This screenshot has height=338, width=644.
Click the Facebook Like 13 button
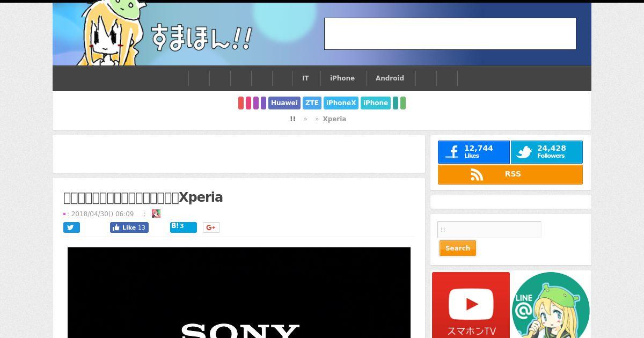129,227
